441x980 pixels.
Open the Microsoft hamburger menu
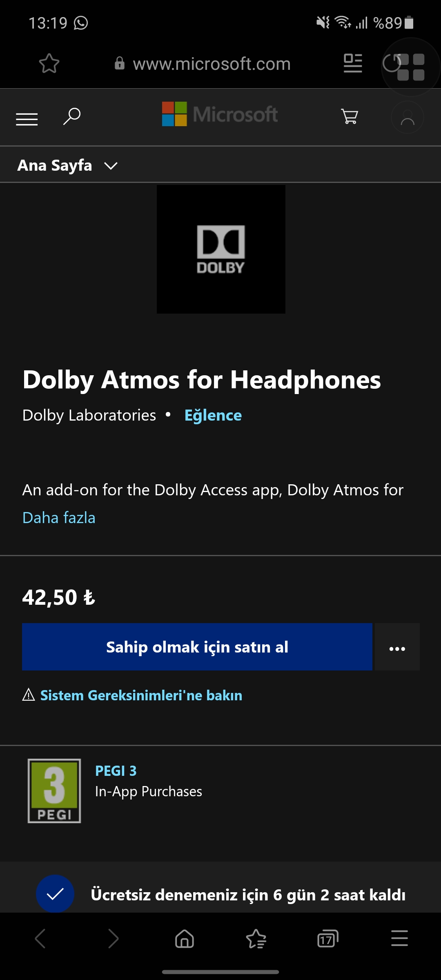point(27,119)
